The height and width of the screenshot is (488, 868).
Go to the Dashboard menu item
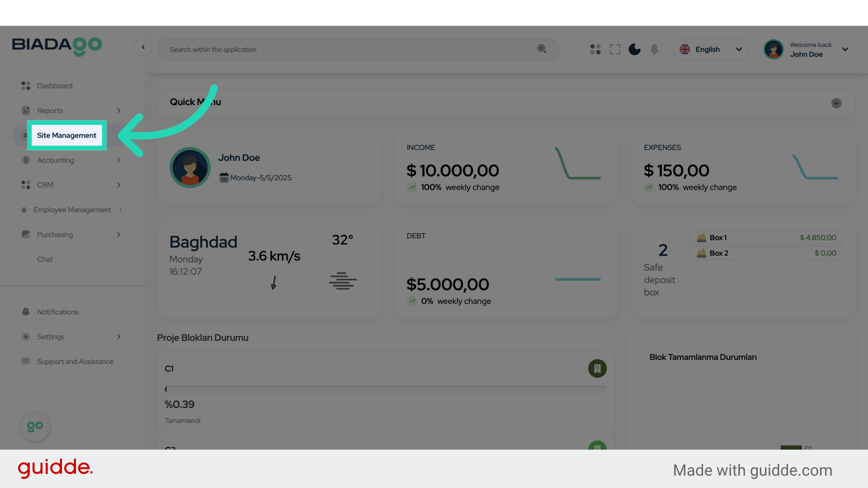(54, 86)
